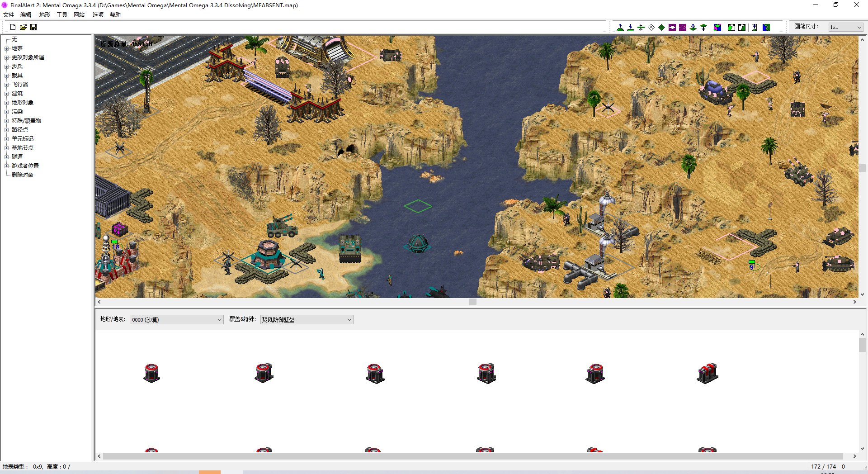The image size is (868, 474).
Task: Save the map with the floppy disk icon
Action: pos(33,27)
